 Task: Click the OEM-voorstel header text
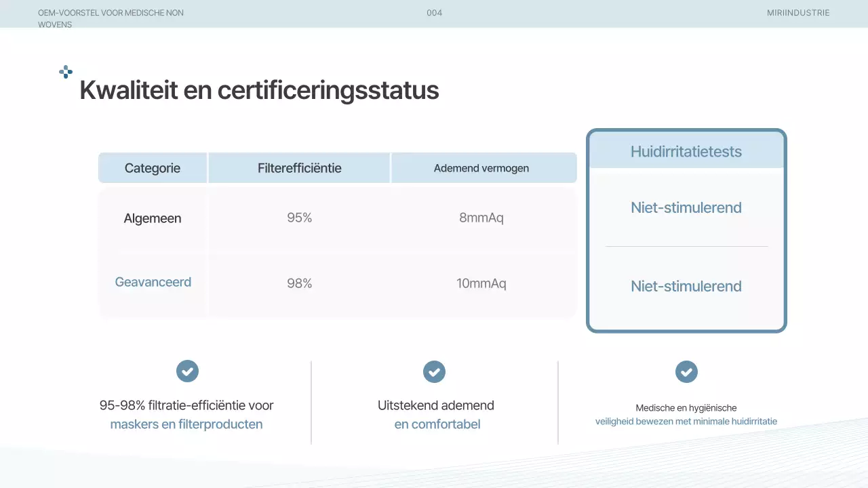click(x=111, y=13)
